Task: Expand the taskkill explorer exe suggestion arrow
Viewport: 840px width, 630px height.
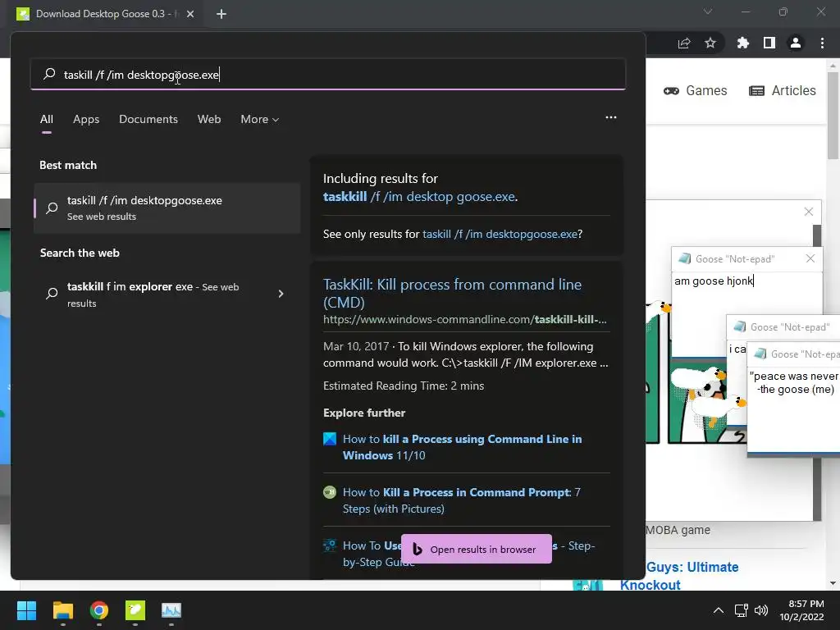Action: [281, 294]
